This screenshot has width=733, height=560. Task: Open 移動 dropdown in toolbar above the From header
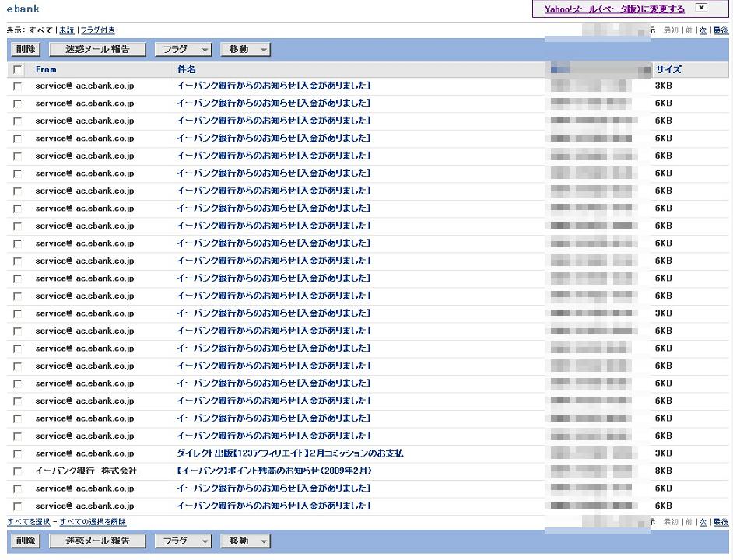245,49
